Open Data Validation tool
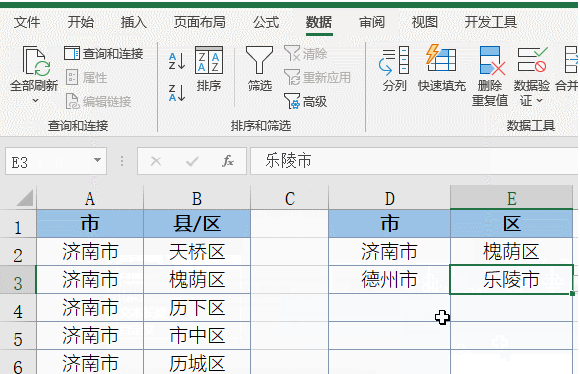580x374 pixels. coord(532,69)
